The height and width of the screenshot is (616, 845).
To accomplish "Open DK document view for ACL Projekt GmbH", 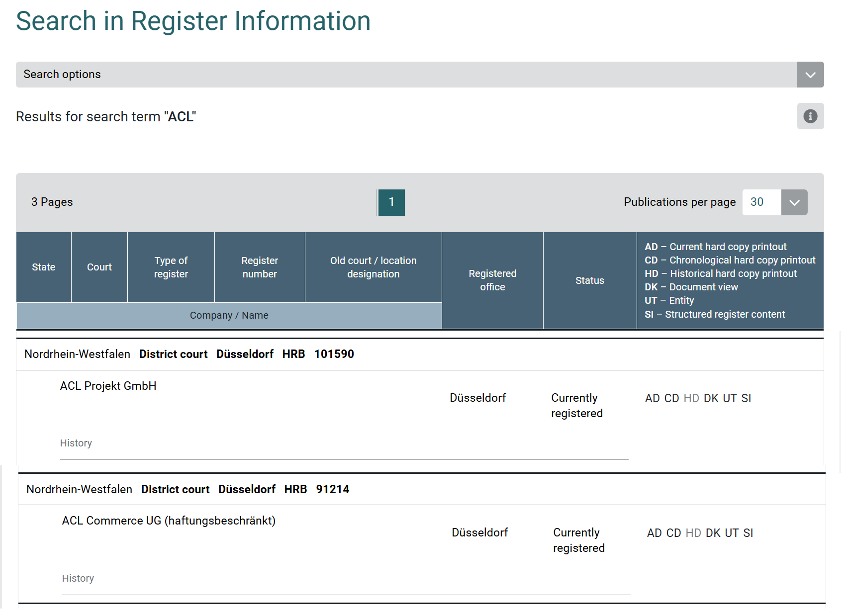I will (x=711, y=398).
